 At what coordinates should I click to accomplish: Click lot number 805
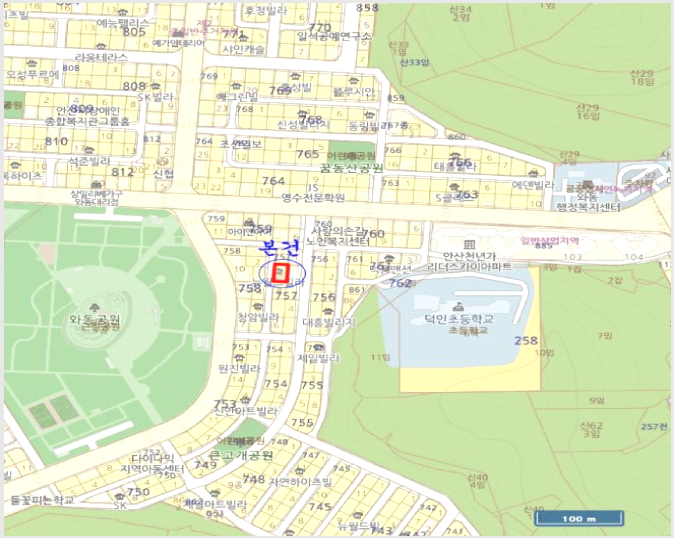point(134,32)
